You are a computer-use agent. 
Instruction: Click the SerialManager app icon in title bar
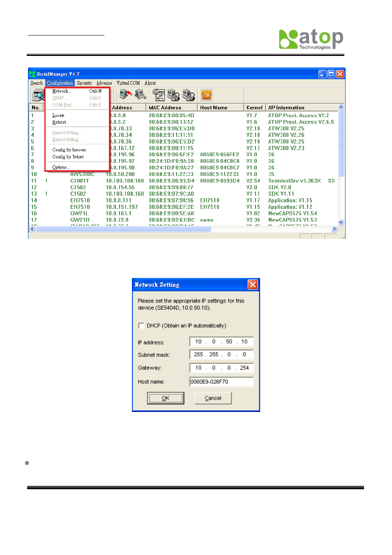pyautogui.click(x=32, y=74)
